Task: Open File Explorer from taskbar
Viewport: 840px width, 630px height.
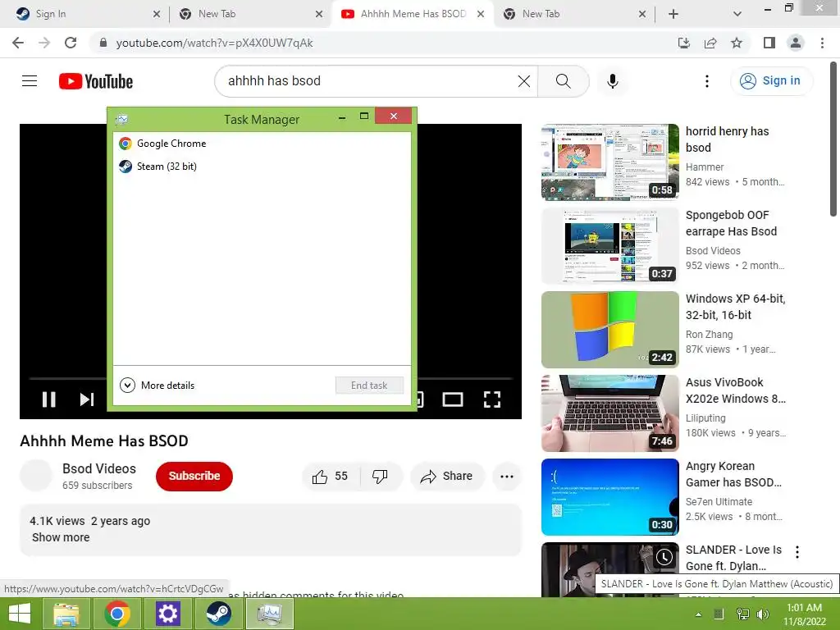Action: tap(66, 614)
